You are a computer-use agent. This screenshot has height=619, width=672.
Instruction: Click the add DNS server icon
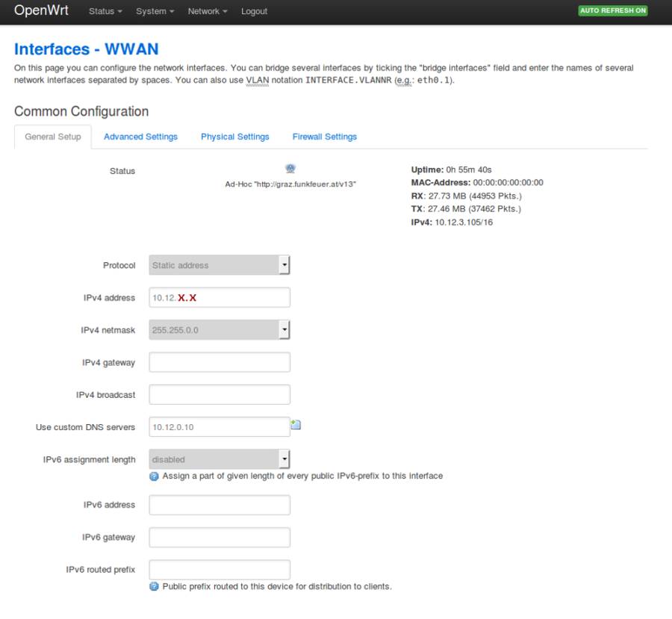[296, 426]
